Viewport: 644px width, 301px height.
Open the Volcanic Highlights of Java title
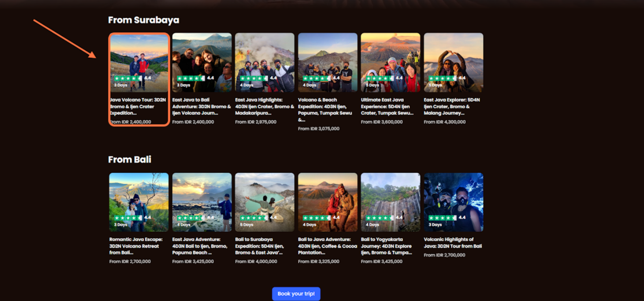[453, 243]
